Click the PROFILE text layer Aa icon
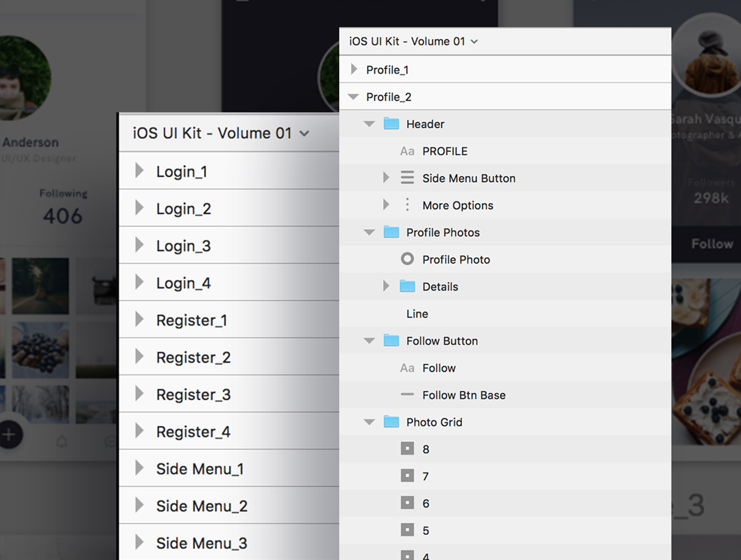This screenshot has width=741, height=560. tap(407, 151)
